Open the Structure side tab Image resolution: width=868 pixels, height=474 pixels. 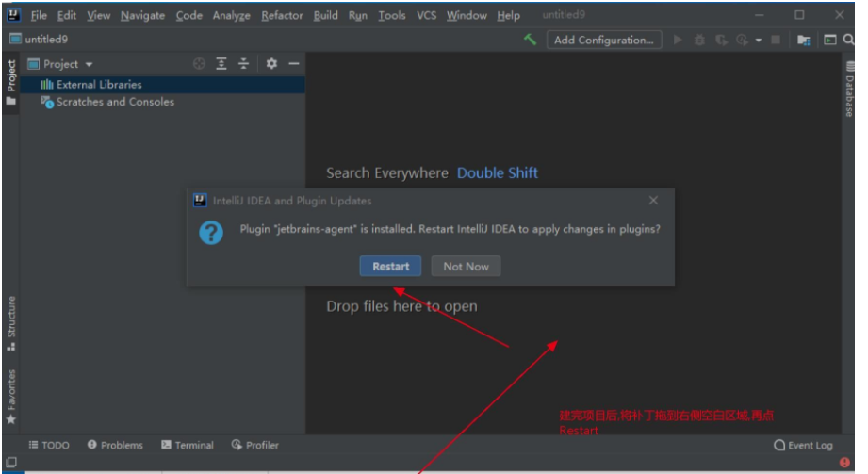[x=11, y=323]
